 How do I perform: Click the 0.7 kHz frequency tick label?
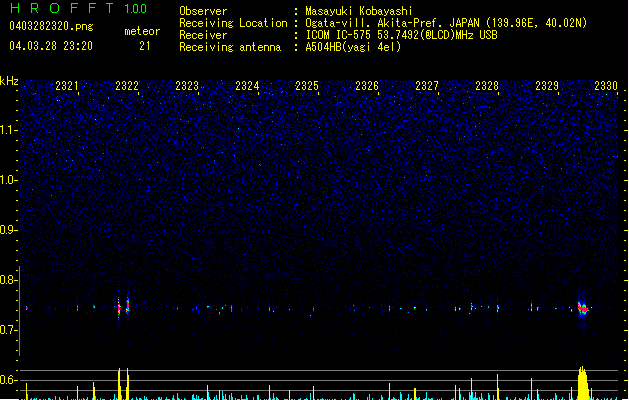pos(9,330)
